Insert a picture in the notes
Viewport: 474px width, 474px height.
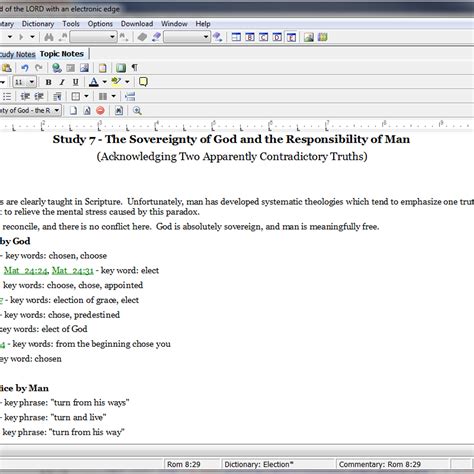pyautogui.click(x=84, y=68)
